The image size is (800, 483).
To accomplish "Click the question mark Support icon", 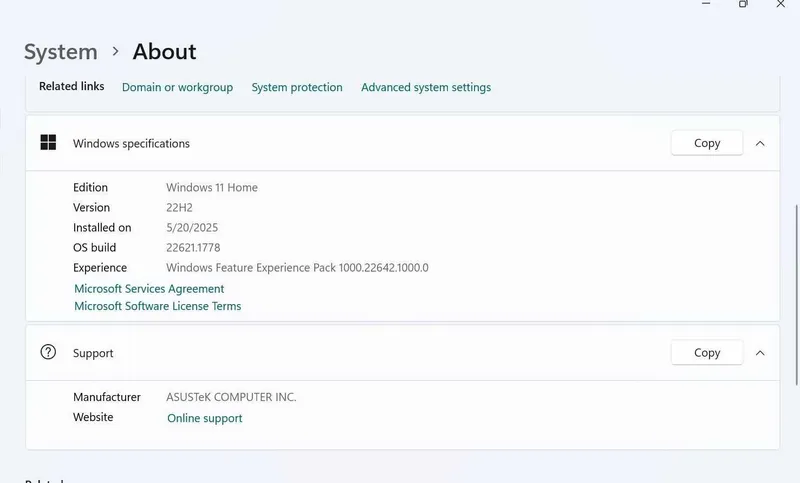I will coord(48,352).
